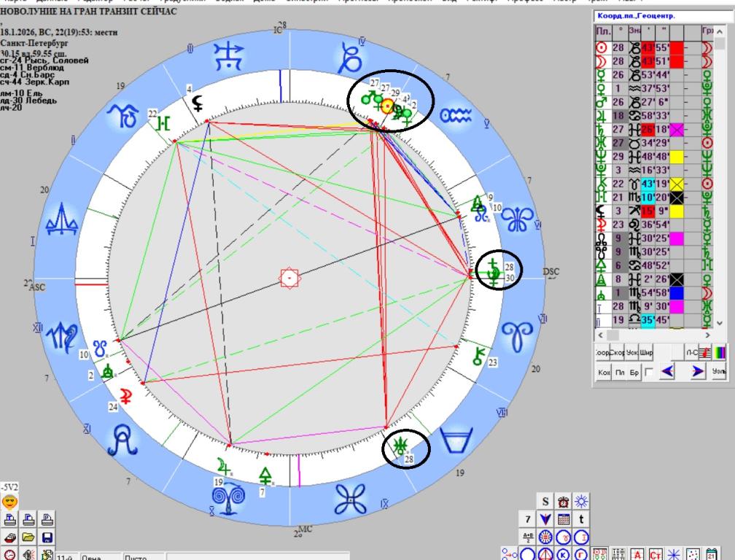Click the blue left-arrow navigation button
This screenshot has width=735, height=560.
[x=667, y=372]
